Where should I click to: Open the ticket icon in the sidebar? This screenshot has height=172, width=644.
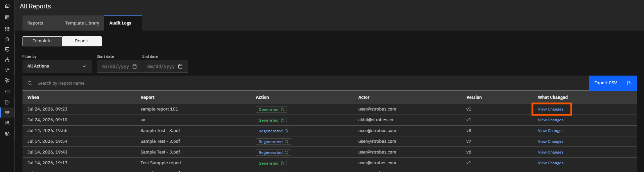click(x=7, y=91)
